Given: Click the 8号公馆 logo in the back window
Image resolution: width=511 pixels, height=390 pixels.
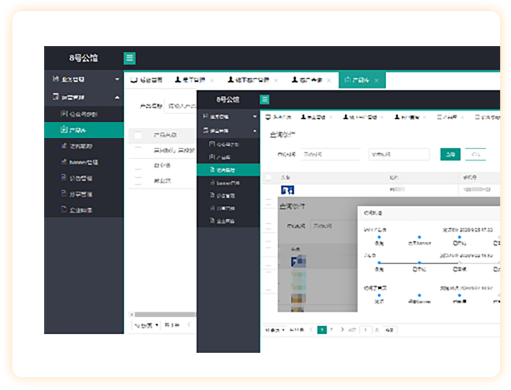Looking at the screenshot, I should [84, 58].
